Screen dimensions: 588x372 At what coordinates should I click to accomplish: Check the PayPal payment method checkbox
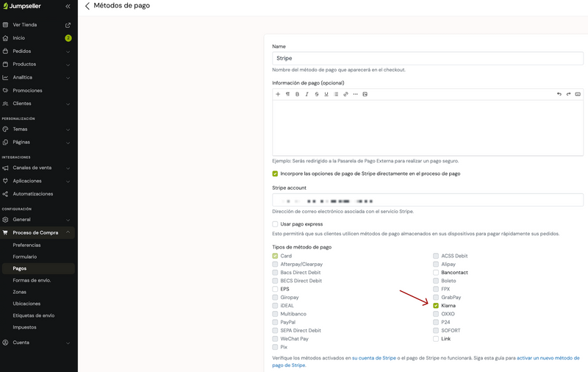coord(275,322)
